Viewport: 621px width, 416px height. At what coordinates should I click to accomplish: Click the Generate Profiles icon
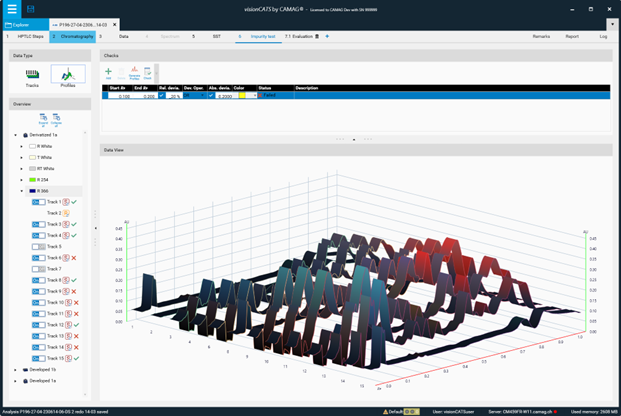point(134,73)
